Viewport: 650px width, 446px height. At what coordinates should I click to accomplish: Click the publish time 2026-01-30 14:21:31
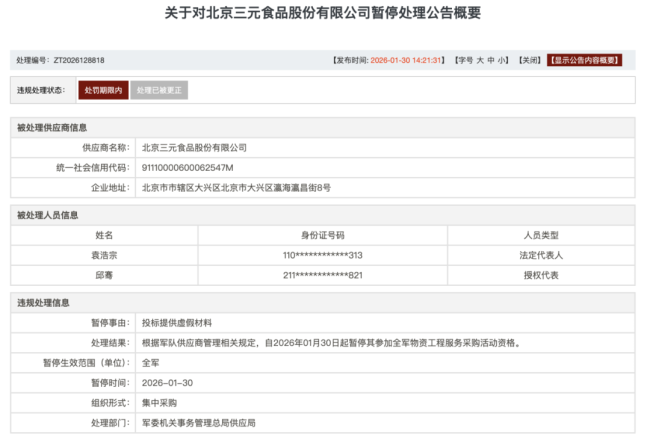pos(406,60)
